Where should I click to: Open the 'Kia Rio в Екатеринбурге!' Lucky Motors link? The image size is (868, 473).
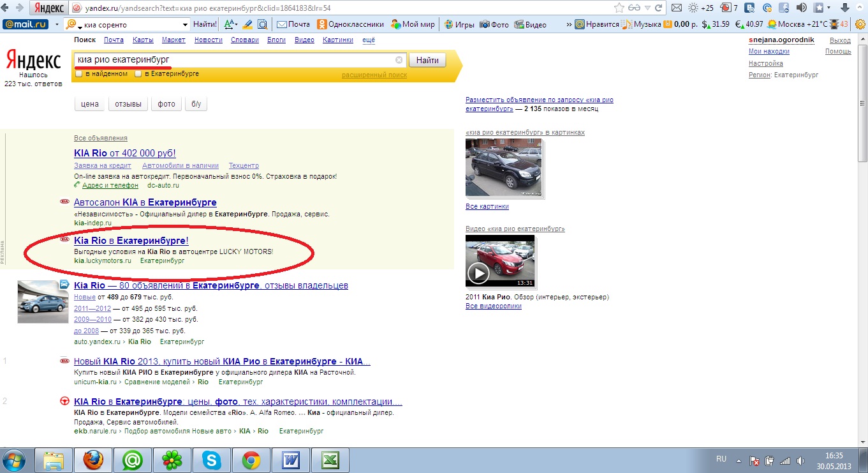[131, 241]
